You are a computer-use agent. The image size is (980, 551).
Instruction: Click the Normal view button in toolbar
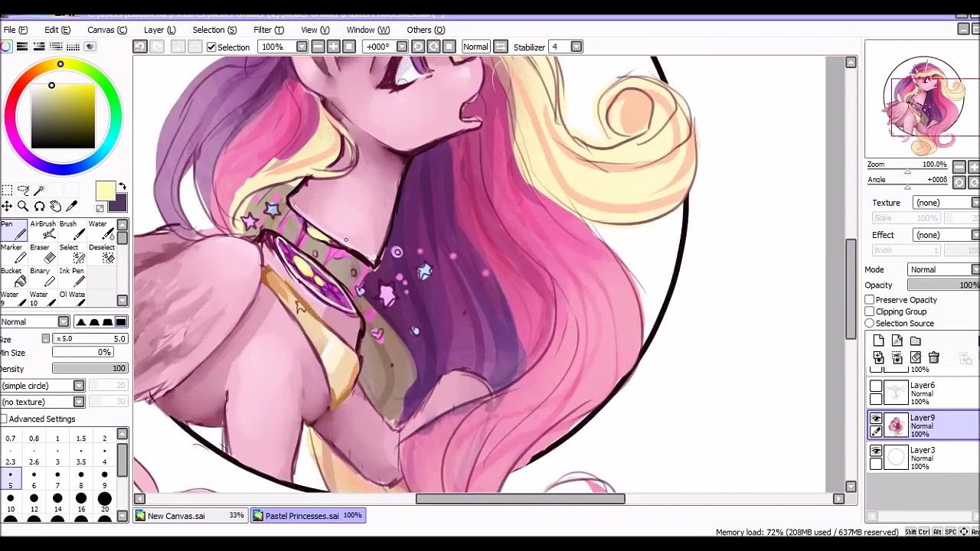click(475, 47)
